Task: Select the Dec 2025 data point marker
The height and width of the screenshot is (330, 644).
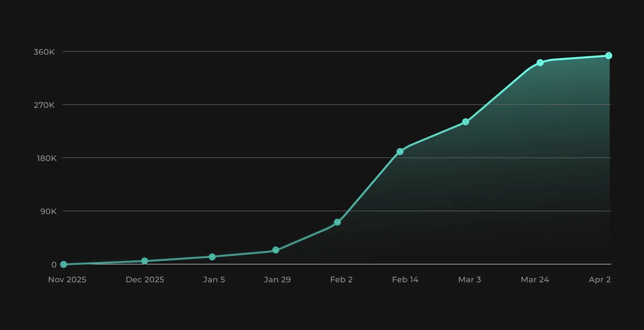Action: click(145, 261)
